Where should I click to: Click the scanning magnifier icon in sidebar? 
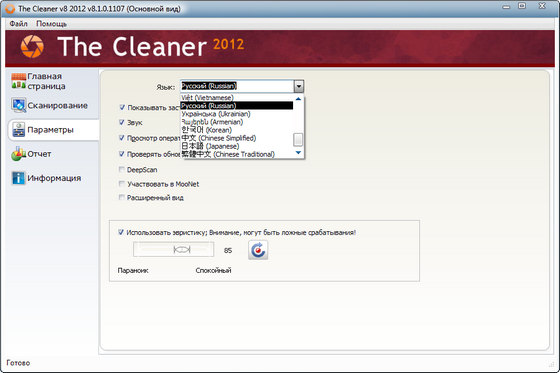[x=18, y=105]
